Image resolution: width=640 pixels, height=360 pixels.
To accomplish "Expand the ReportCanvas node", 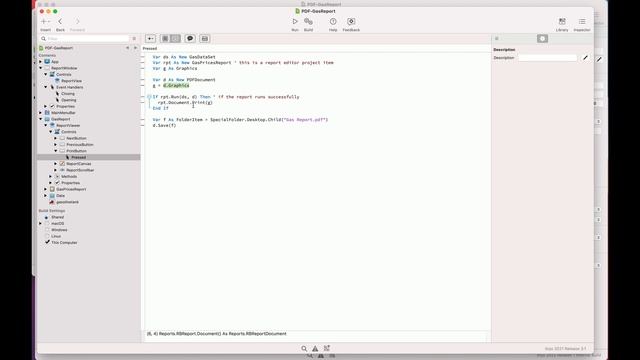I will coord(56,164).
